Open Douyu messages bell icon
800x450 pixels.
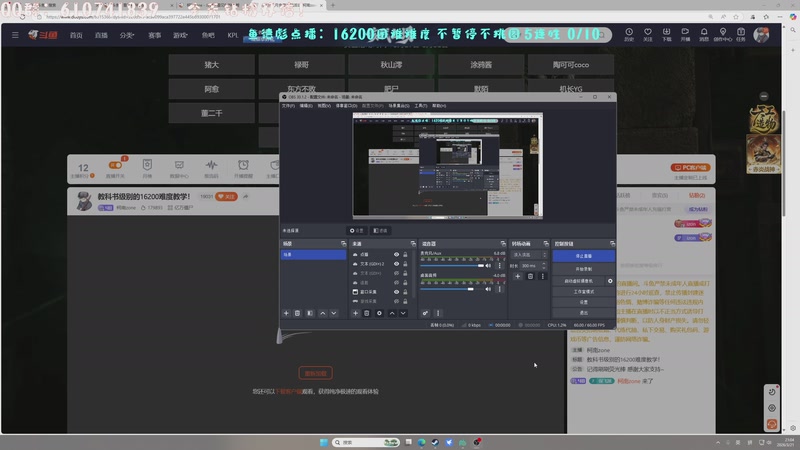tap(704, 34)
